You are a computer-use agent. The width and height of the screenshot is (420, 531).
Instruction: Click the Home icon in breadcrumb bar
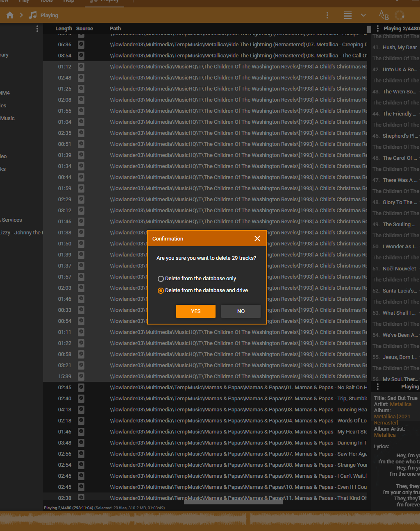point(10,15)
